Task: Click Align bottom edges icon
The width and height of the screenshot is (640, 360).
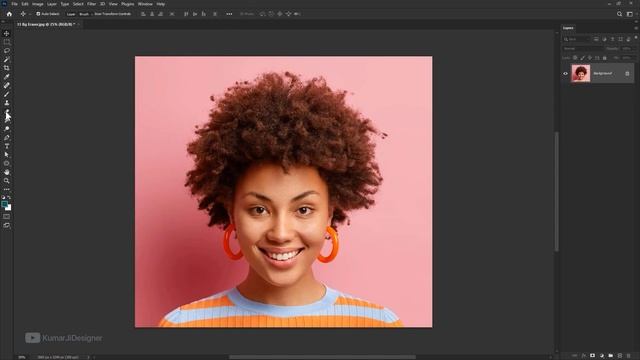Action: (203, 14)
